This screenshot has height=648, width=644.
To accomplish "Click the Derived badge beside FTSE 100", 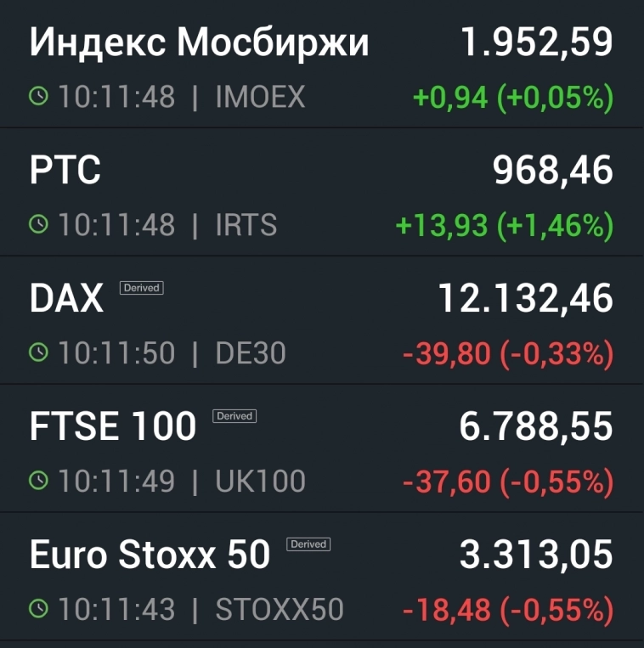I will coord(234,416).
